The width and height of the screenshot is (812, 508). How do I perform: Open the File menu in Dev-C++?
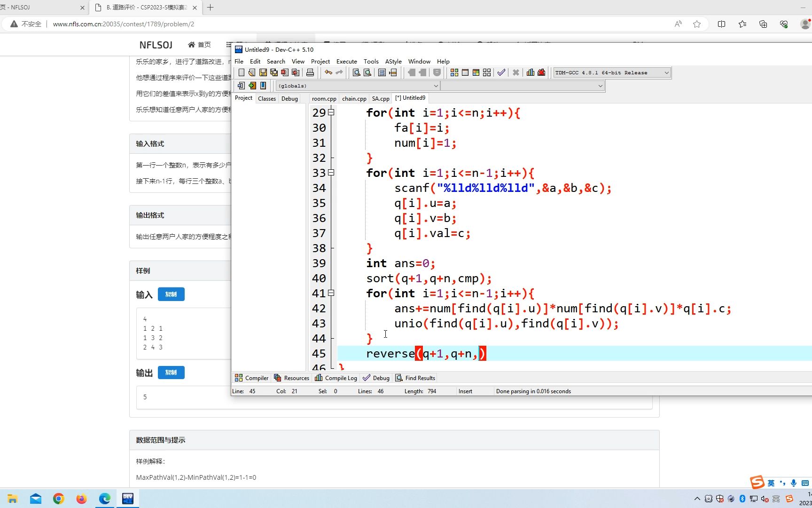[239, 61]
